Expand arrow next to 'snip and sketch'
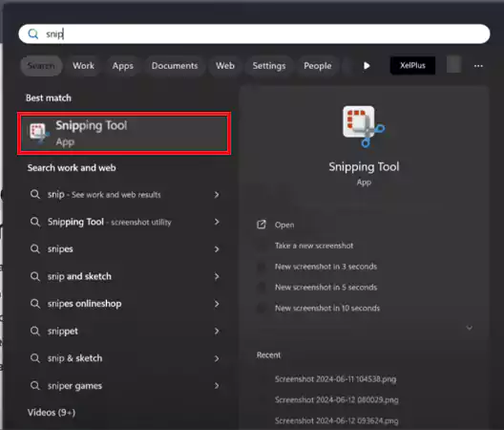The width and height of the screenshot is (504, 430). (x=217, y=276)
